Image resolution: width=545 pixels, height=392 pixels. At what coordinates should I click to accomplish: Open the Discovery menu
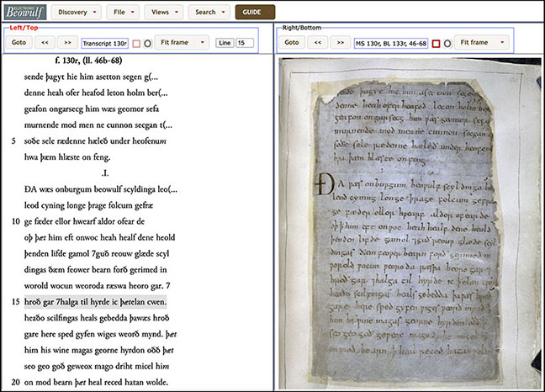77,12
